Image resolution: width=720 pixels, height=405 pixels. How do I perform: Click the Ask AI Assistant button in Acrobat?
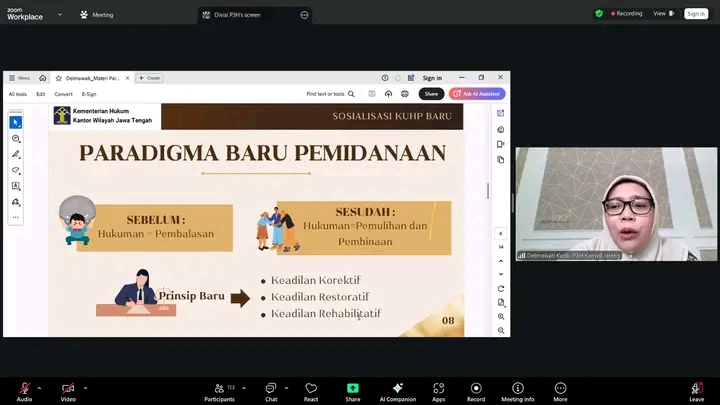(477, 94)
